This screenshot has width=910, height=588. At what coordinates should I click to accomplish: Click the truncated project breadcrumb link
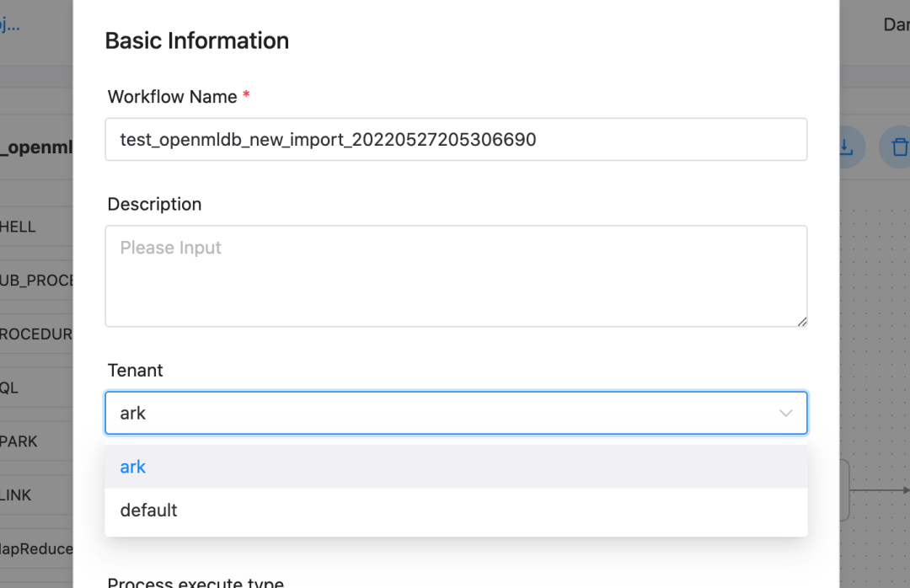tap(10, 24)
